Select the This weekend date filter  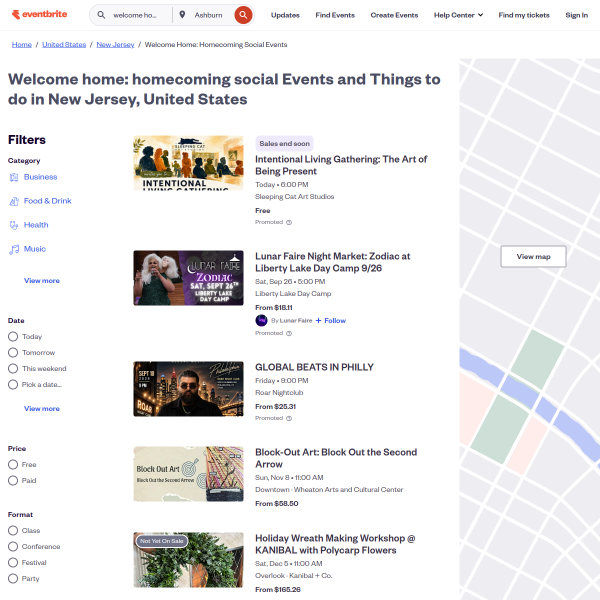pos(13,368)
